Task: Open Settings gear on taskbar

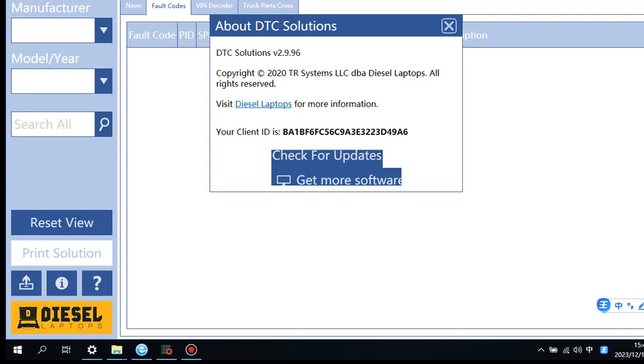Action: click(92, 350)
